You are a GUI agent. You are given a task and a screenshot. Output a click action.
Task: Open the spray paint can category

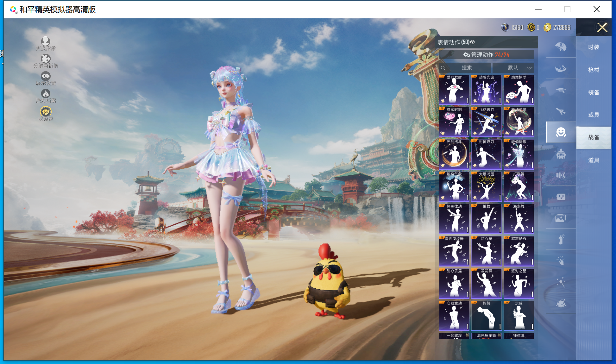(x=561, y=240)
